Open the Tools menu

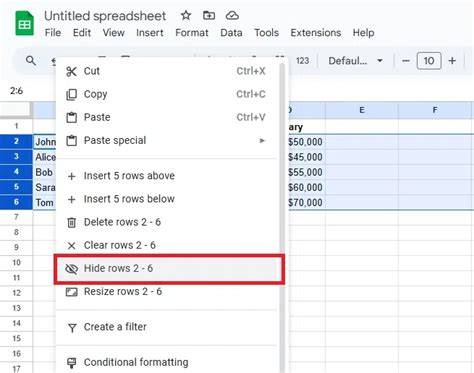point(266,33)
